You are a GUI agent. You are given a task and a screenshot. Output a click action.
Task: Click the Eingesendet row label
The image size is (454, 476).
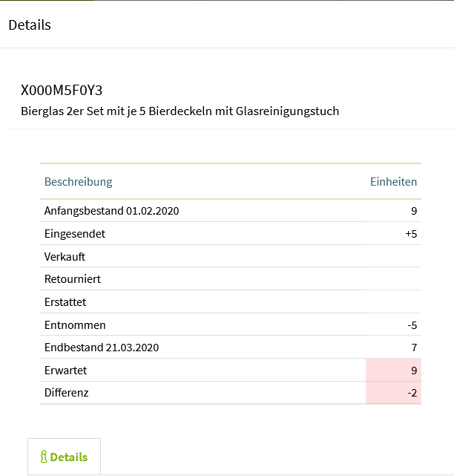(75, 234)
